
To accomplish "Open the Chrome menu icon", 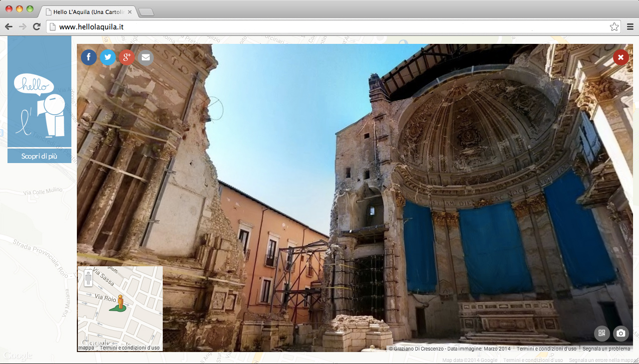I will 630,26.
